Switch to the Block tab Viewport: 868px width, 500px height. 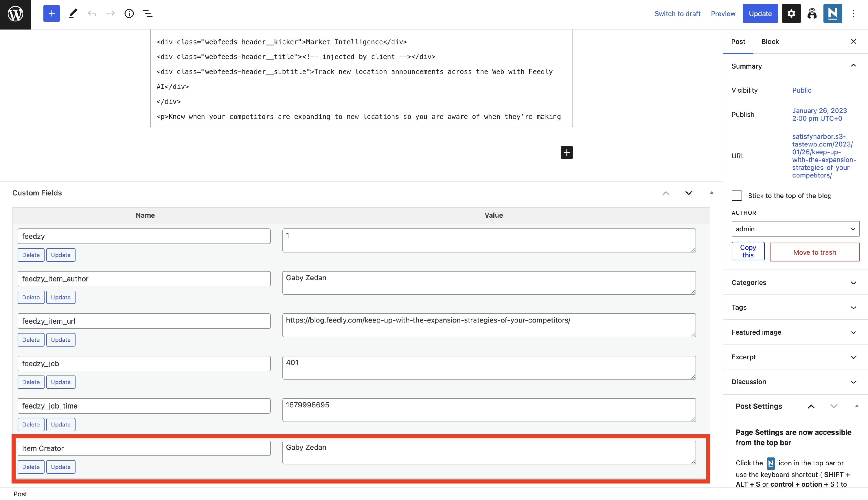pos(770,42)
